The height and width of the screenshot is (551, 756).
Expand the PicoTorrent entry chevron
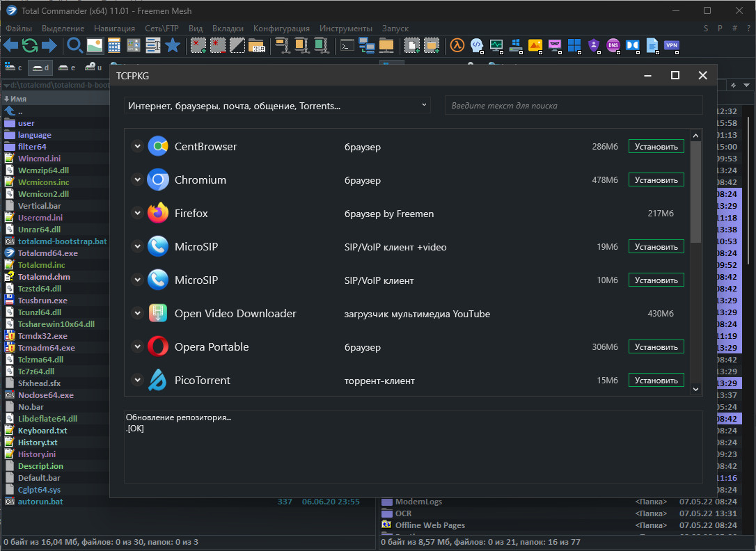137,381
